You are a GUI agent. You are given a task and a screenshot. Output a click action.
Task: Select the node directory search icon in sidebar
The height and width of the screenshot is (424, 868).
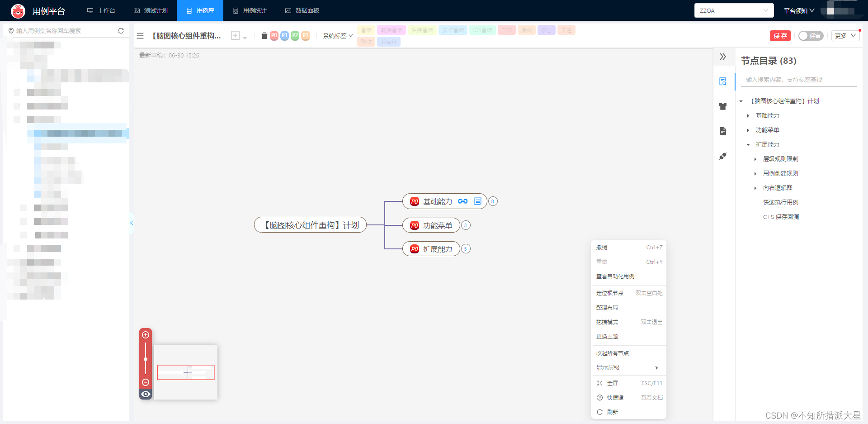point(723,81)
